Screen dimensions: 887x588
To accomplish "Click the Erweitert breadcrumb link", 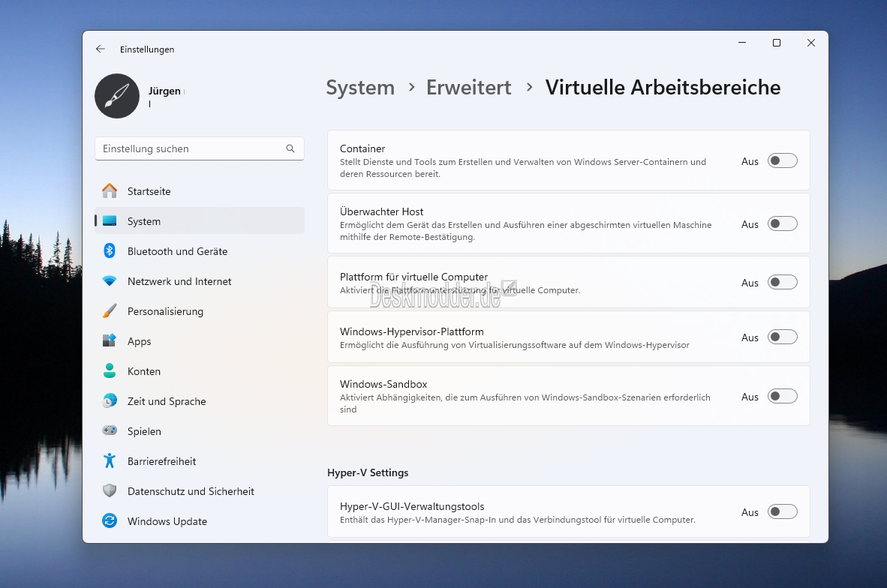I will click(468, 88).
